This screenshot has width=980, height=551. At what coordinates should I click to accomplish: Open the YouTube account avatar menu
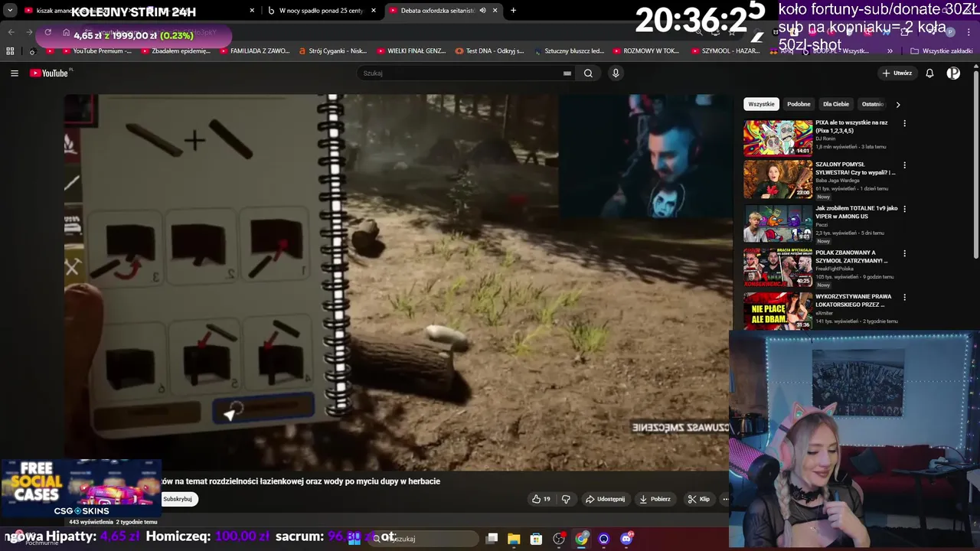pos(953,73)
